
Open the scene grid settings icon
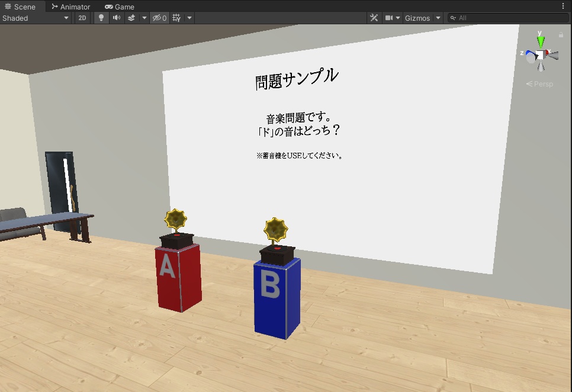point(176,18)
